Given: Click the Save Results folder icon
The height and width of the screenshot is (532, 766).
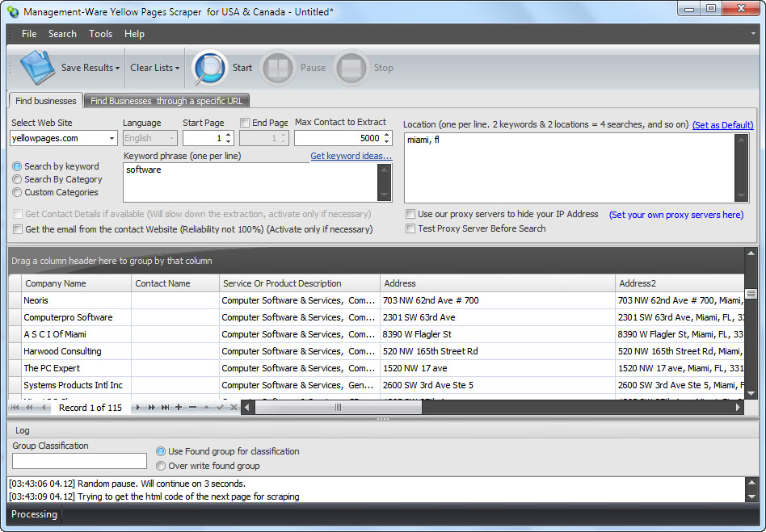Looking at the screenshot, I should click(37, 67).
